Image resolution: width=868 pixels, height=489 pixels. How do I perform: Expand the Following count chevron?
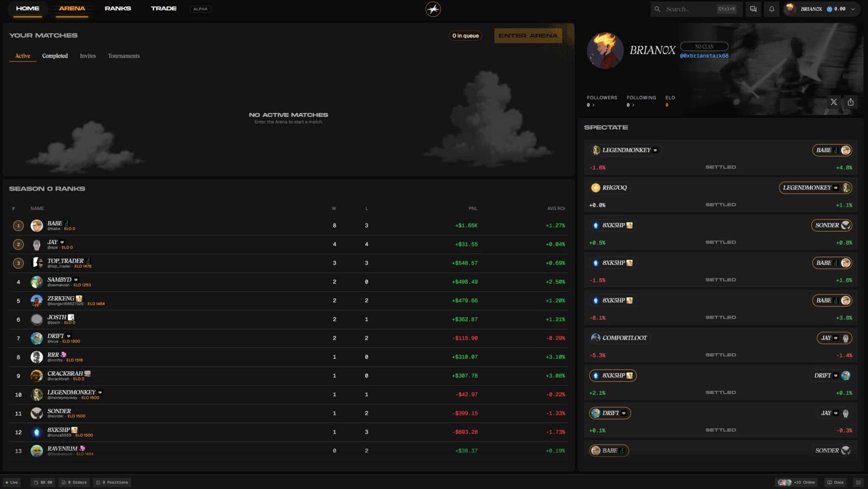[633, 105]
